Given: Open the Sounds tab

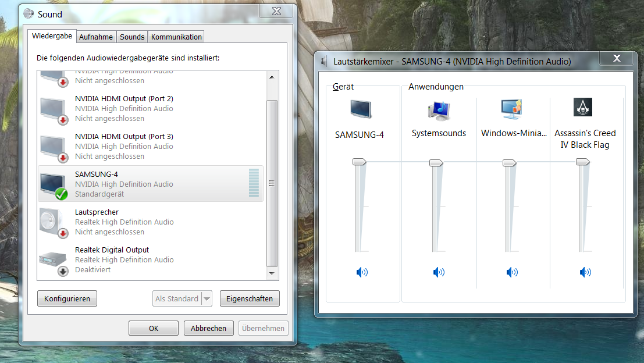Looking at the screenshot, I should [132, 37].
